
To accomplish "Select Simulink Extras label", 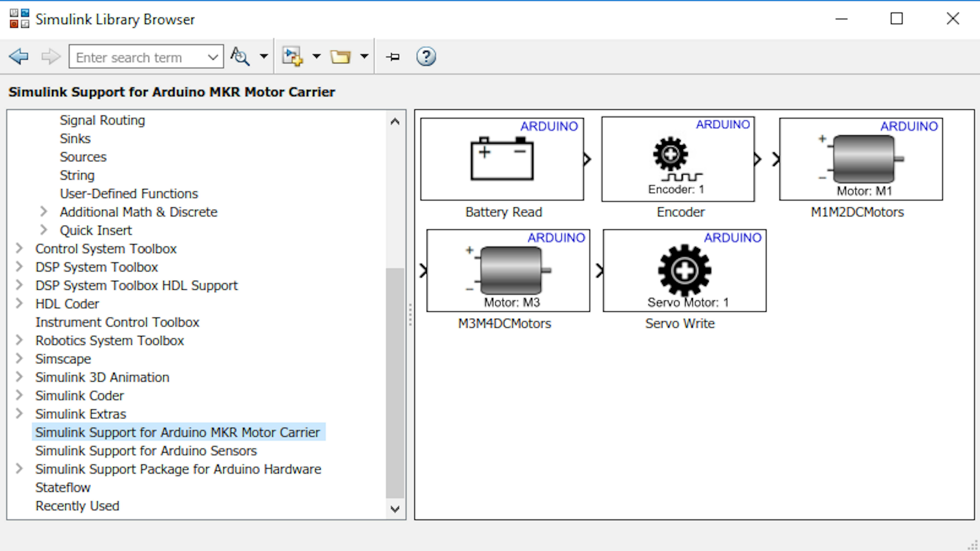I will pos(81,414).
